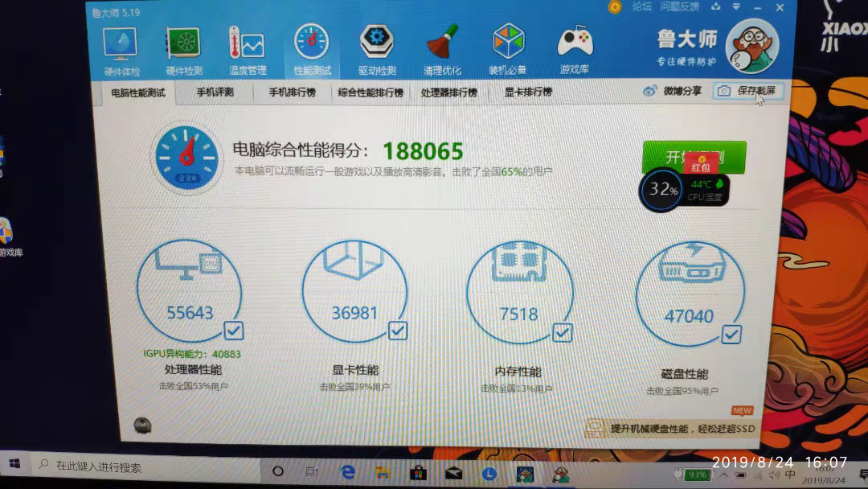
Task: Click the graphics card performance circle 36981
Action: coord(354,291)
